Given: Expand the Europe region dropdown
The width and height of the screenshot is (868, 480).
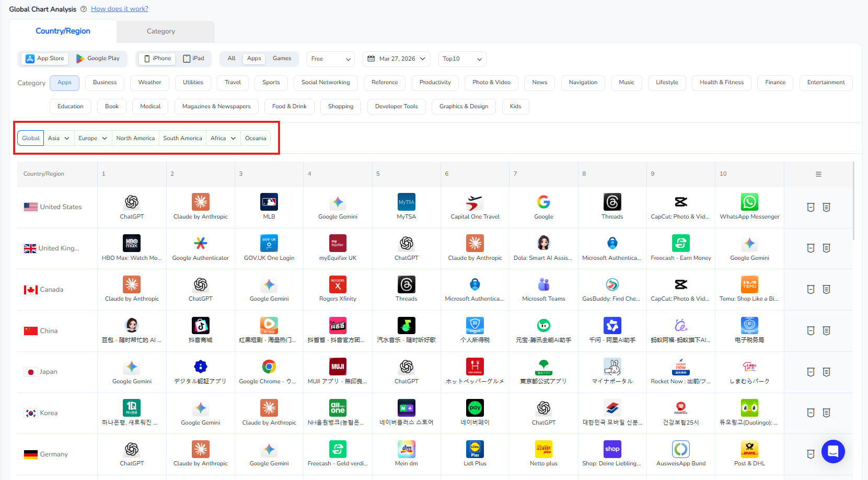Looking at the screenshot, I should 92,139.
